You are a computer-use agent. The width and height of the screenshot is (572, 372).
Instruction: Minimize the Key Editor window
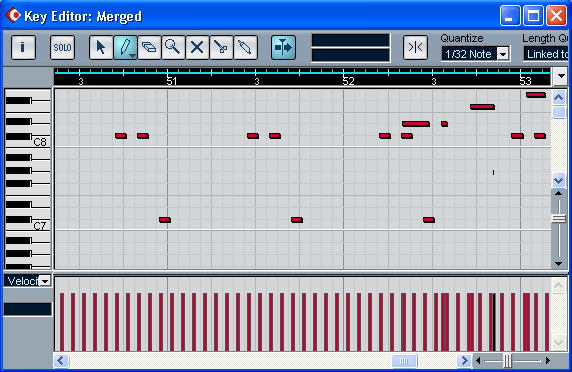point(510,16)
